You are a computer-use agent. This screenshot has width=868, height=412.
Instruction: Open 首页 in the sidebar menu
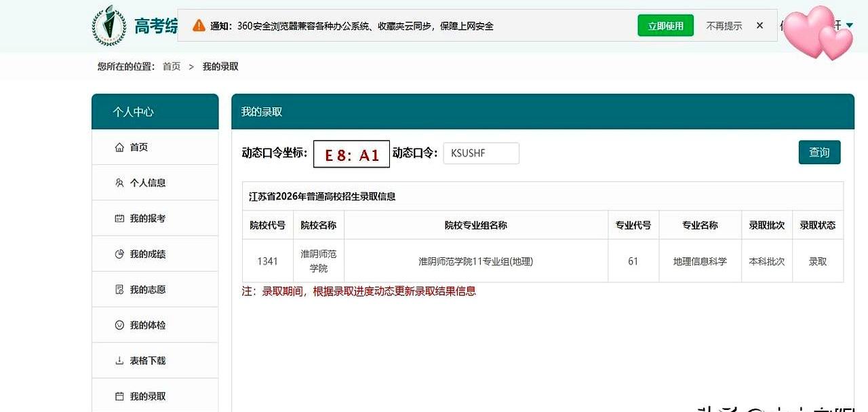click(x=155, y=147)
